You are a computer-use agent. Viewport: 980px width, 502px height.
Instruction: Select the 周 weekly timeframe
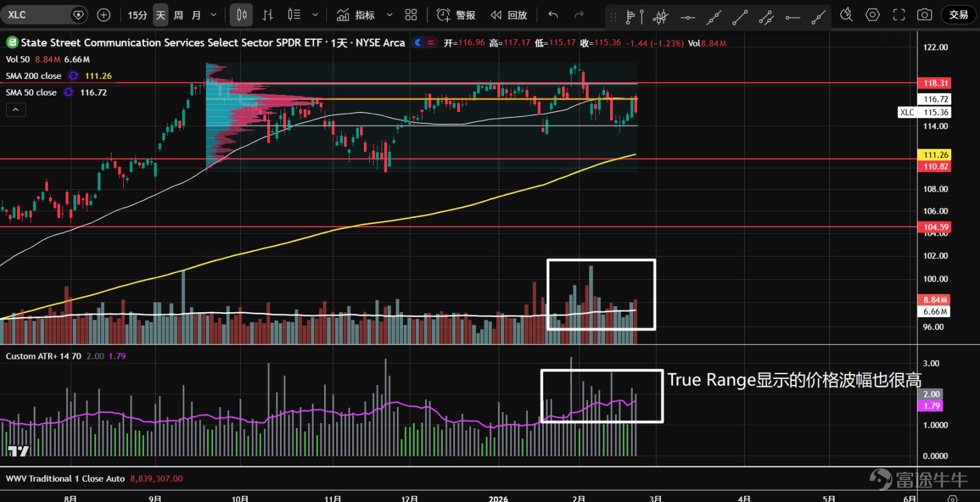click(178, 15)
